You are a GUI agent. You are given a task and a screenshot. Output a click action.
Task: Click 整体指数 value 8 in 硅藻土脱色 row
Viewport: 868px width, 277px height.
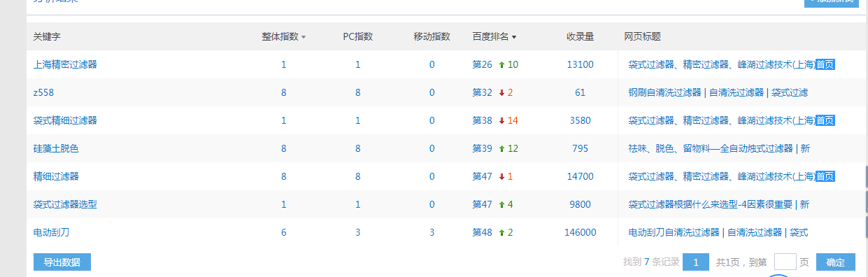point(284,148)
